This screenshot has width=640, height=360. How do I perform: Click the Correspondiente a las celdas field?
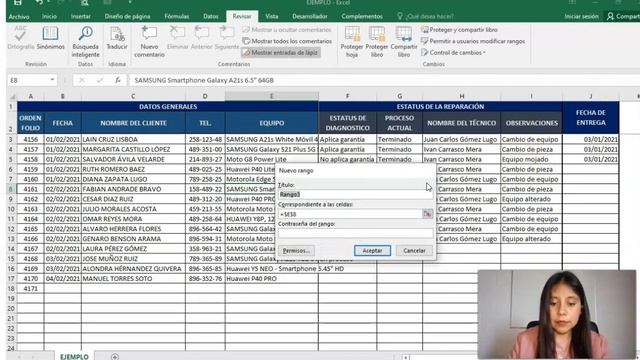[350, 214]
